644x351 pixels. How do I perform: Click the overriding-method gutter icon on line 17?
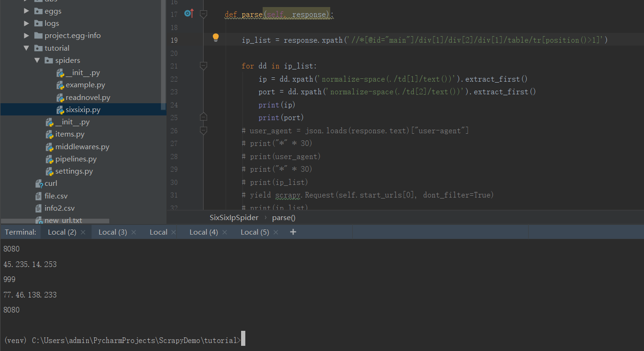pyautogui.click(x=189, y=14)
